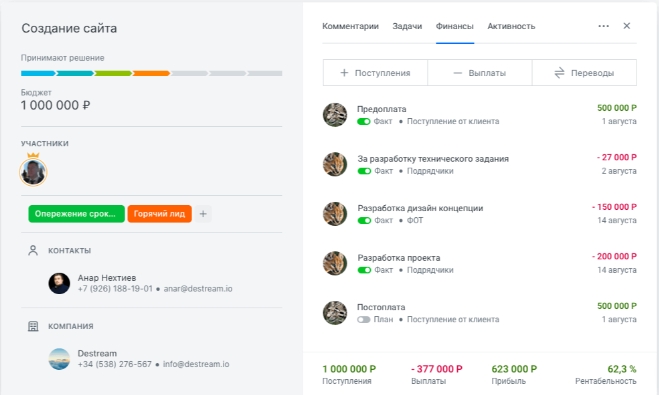Click the avatar beside Разработка дизайн концепции

coord(335,214)
